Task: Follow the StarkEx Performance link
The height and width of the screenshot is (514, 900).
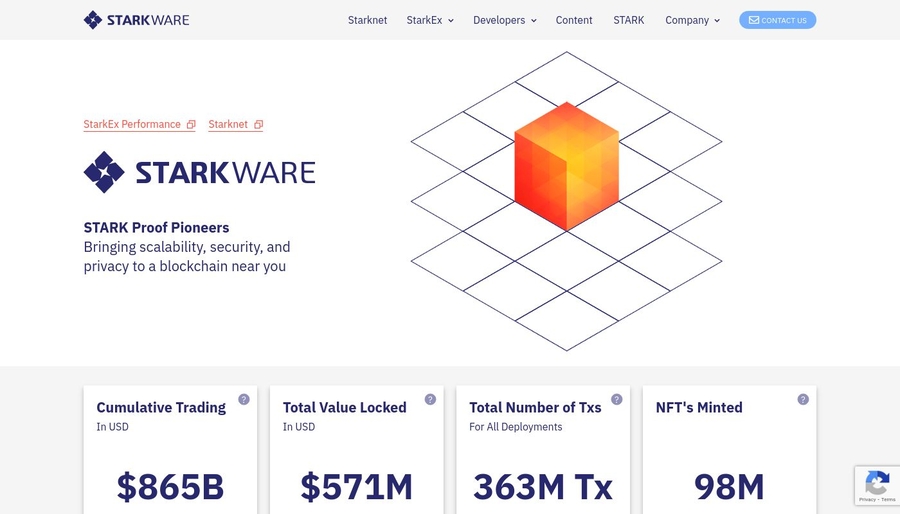Action: [132, 125]
